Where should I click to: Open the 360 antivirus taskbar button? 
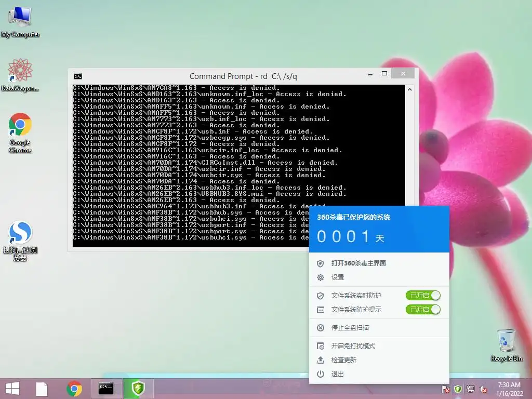138,389
